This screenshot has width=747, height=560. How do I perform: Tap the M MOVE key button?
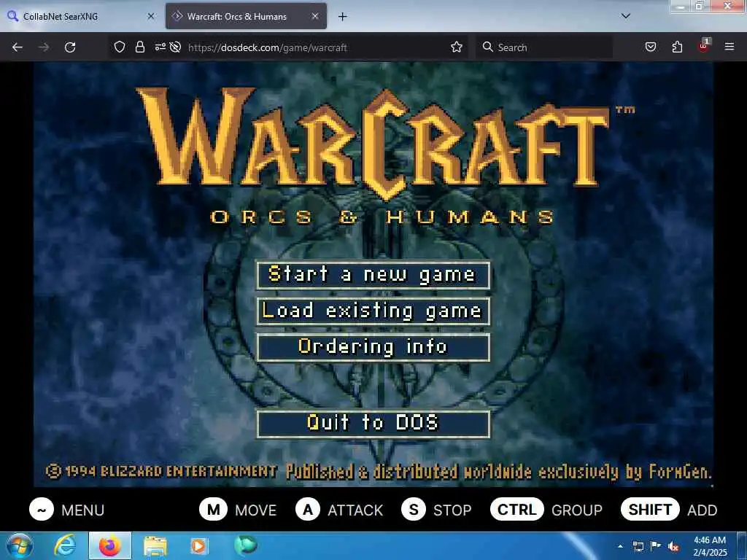[x=238, y=510]
